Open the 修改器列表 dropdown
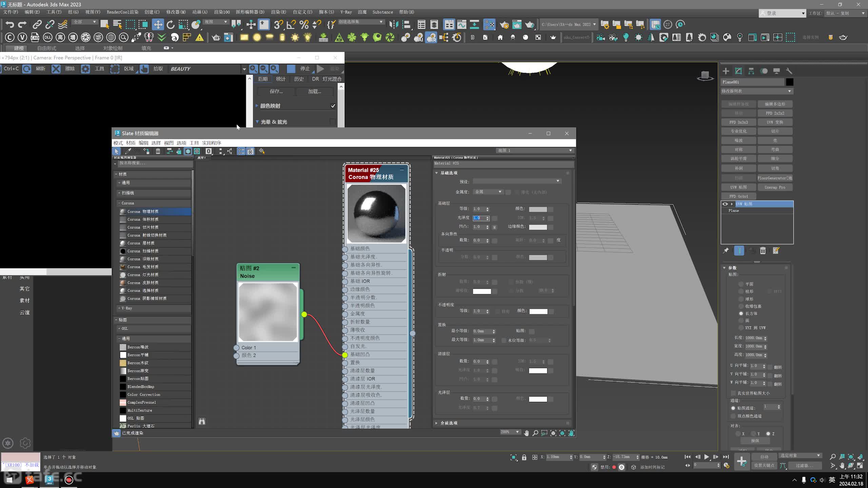Image resolution: width=868 pixels, height=488 pixels. click(757, 91)
